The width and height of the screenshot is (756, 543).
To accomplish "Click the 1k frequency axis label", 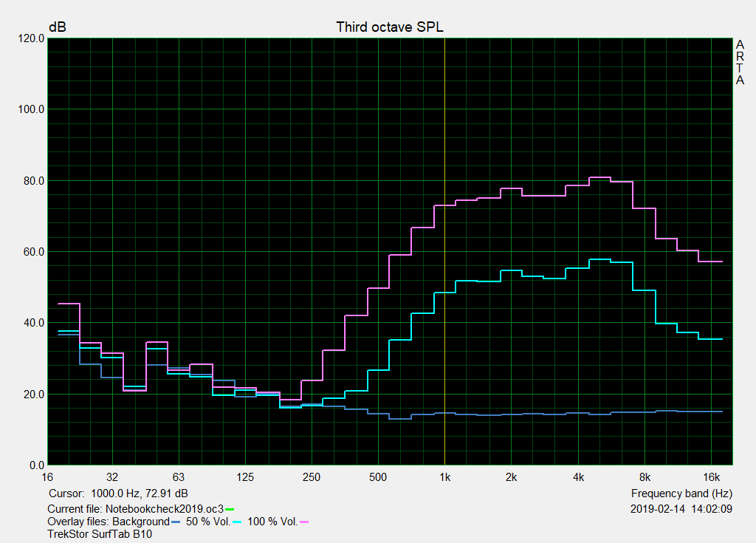I will click(444, 477).
